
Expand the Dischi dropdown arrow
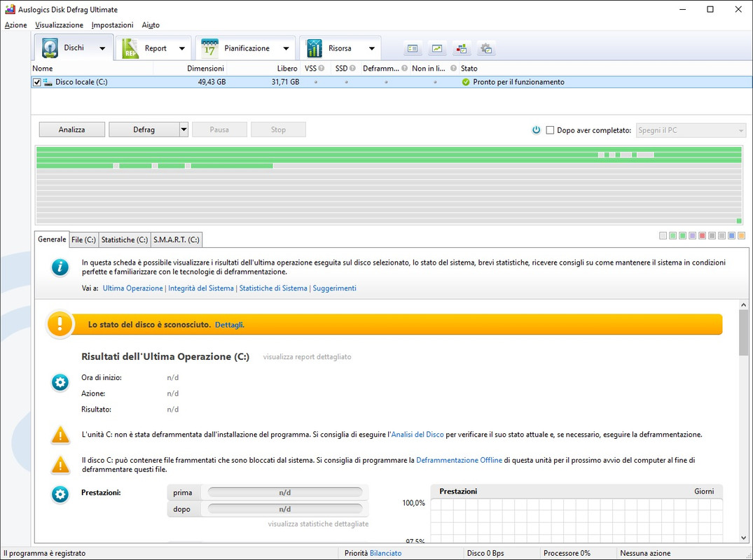[x=102, y=48]
